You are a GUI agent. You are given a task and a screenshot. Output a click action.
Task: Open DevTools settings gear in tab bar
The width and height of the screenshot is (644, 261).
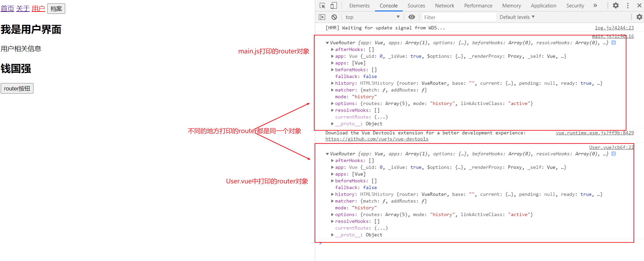[616, 6]
